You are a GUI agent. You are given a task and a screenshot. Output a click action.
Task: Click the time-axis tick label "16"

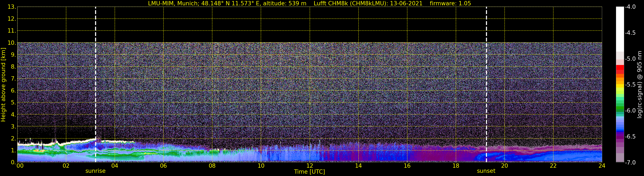(x=407, y=166)
